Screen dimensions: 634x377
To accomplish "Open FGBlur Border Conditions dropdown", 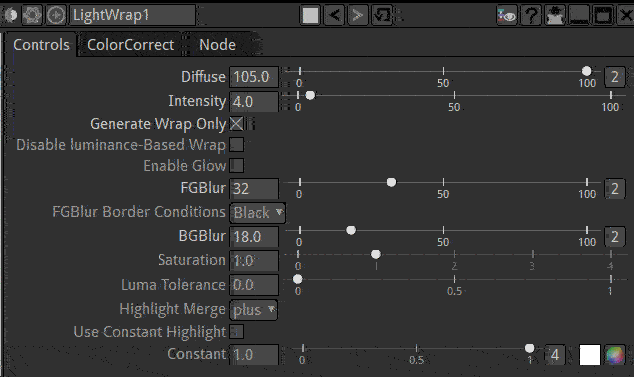I will (x=258, y=213).
